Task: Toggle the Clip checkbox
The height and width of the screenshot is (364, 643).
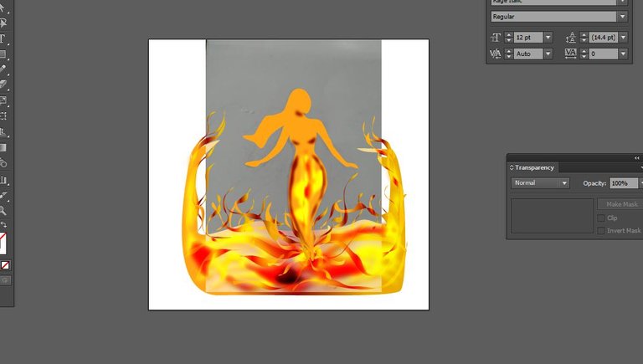Action: tap(601, 218)
